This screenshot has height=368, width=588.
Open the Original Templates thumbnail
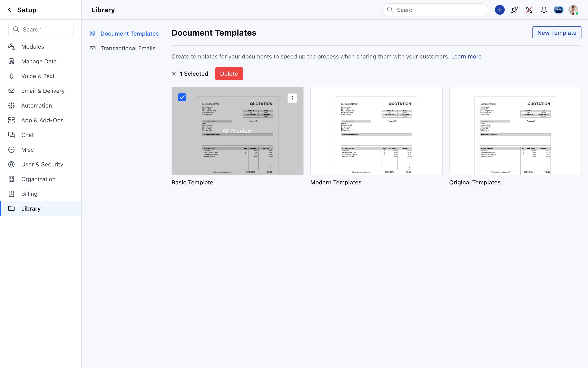pyautogui.click(x=515, y=131)
